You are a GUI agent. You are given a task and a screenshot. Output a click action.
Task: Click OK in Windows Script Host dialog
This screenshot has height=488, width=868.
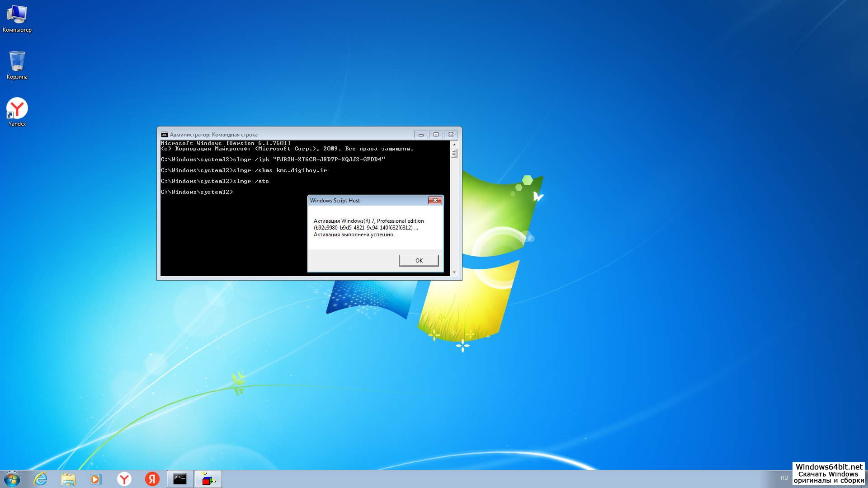coord(419,260)
